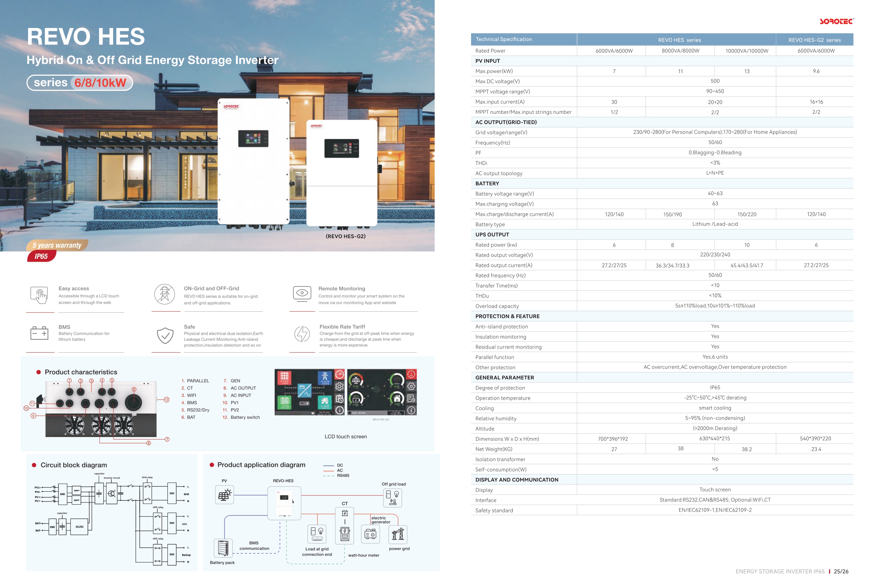Screen dimensions: 869x588
Task: Click the PARALLEL legend entry
Action: [x=195, y=381]
